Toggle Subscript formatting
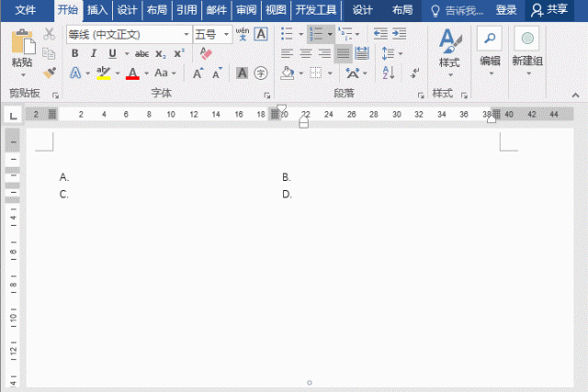Screen dimensions: 588x392 pos(161,54)
